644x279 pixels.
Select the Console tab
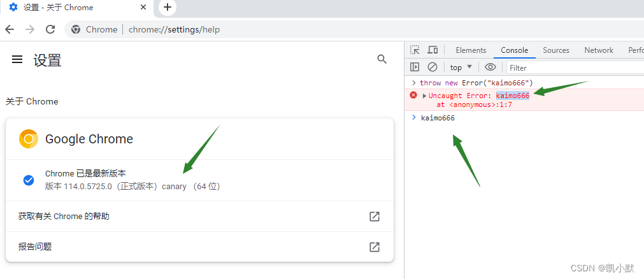514,50
